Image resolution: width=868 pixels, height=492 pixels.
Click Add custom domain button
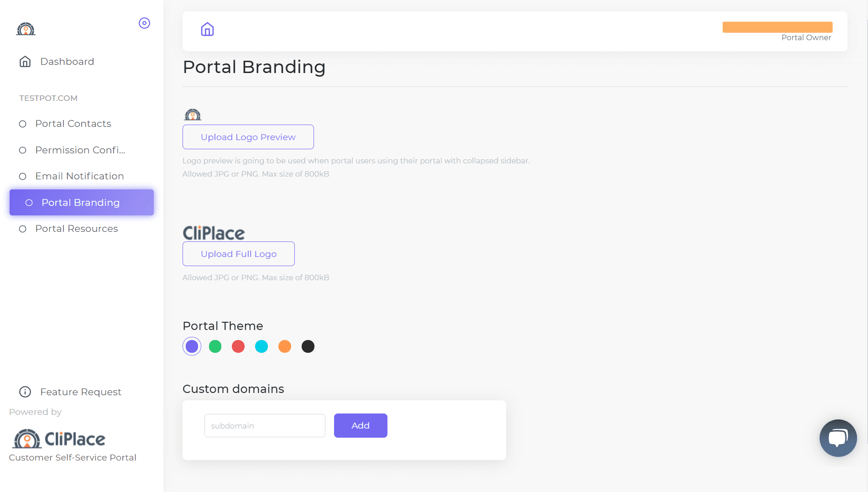[361, 426]
